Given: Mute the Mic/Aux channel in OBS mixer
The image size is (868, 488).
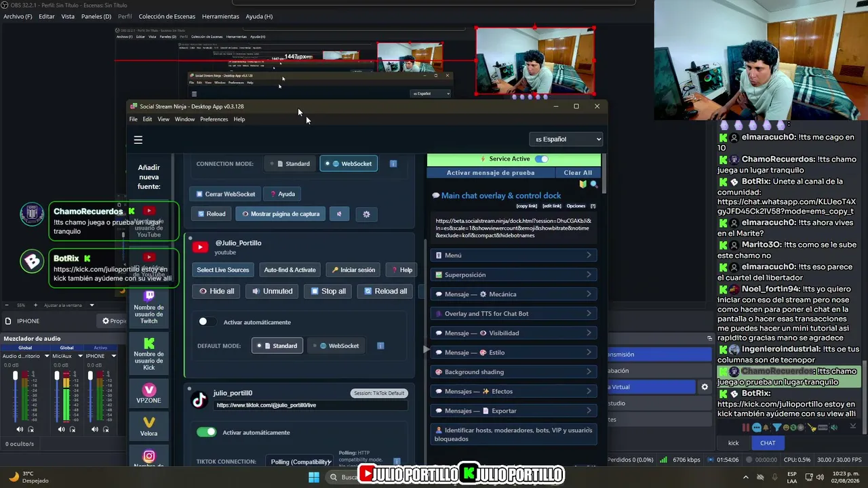Looking at the screenshot, I should (62, 429).
